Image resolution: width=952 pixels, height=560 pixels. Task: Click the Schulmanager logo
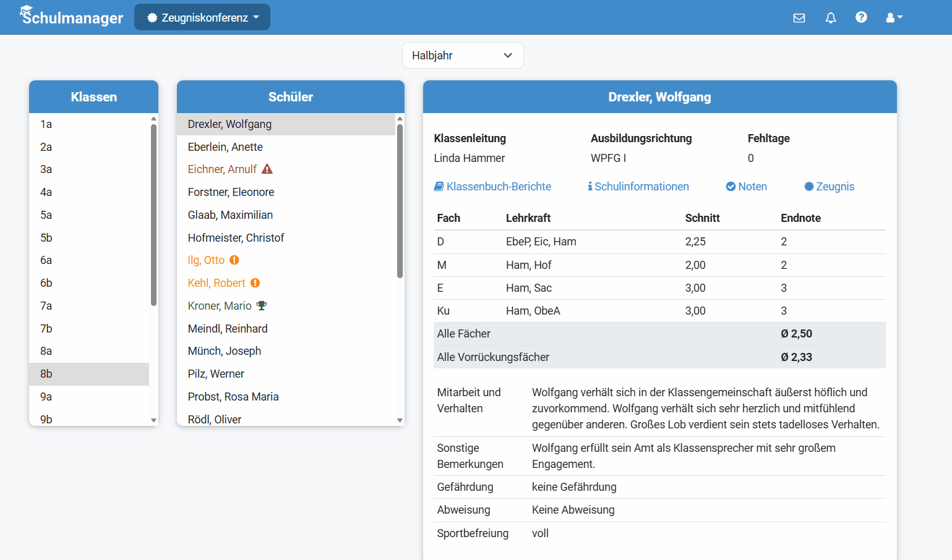coord(72,17)
